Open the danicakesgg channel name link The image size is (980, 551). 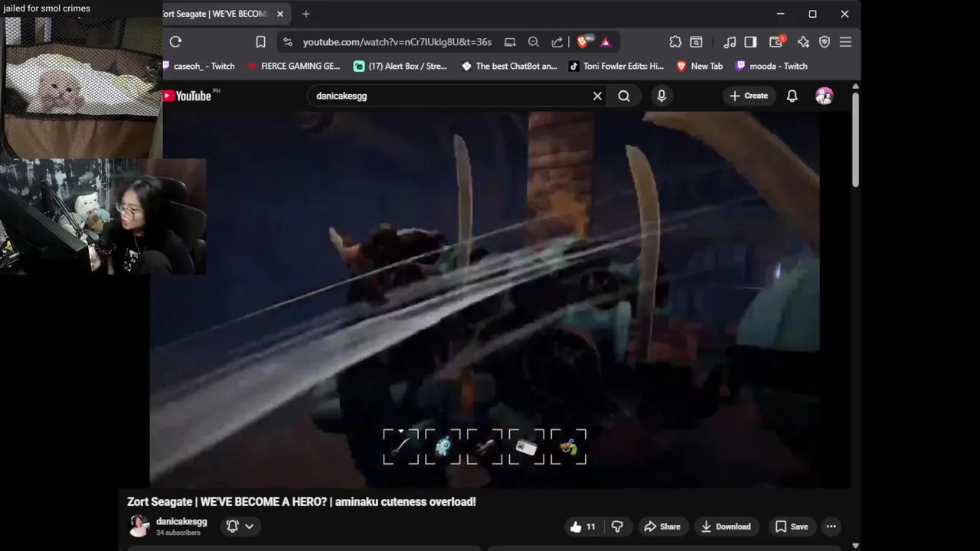click(x=181, y=521)
